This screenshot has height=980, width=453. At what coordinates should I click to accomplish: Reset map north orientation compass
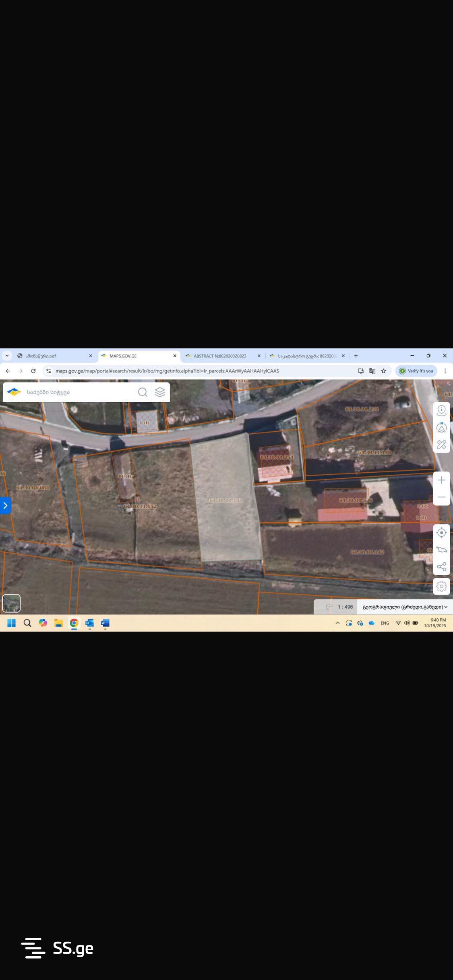tap(441, 427)
